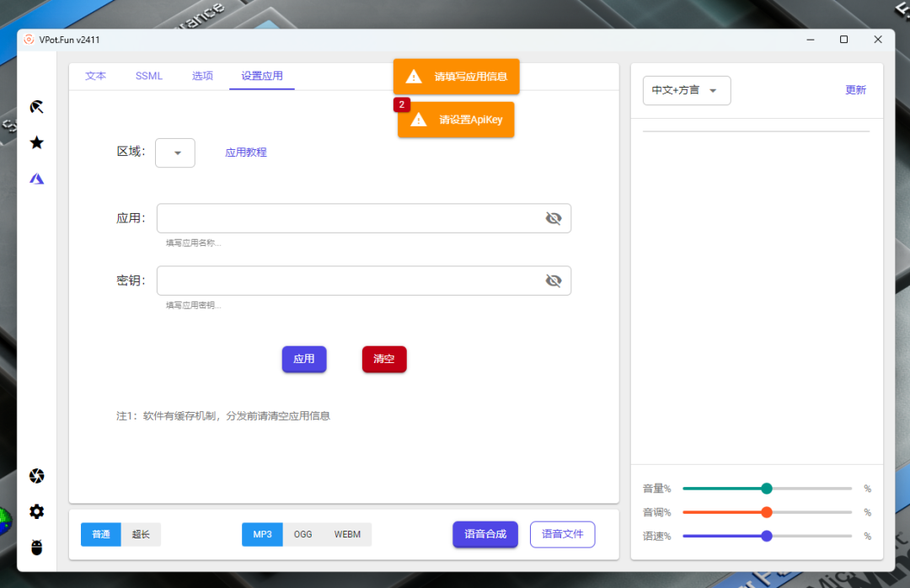The width and height of the screenshot is (910, 588).
Task: Minimize the VPot.Fun window
Action: pos(811,40)
